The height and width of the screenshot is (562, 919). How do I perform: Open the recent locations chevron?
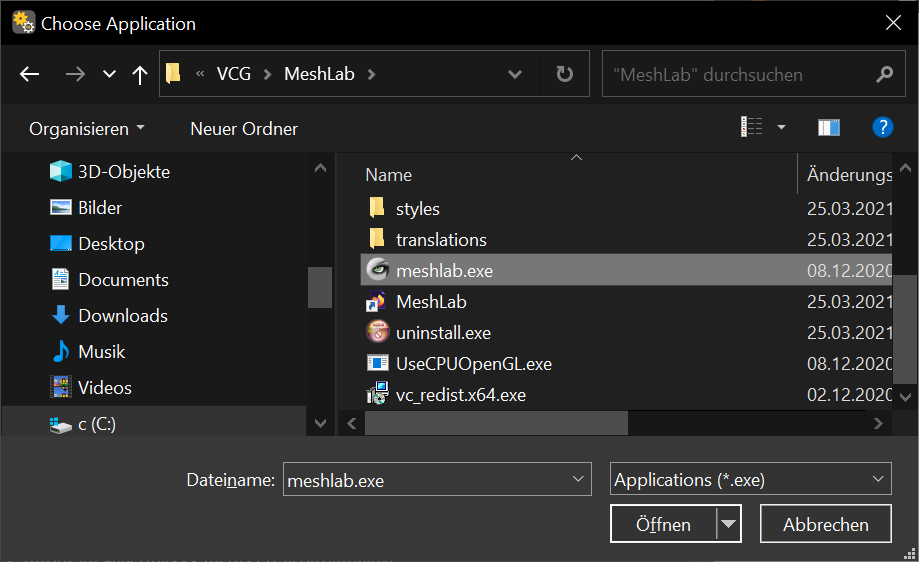click(109, 74)
